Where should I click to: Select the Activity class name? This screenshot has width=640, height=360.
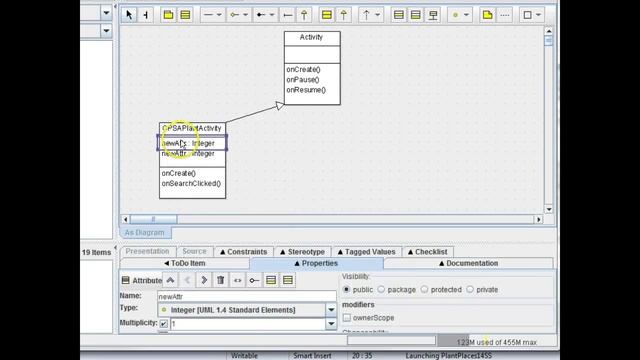311,37
